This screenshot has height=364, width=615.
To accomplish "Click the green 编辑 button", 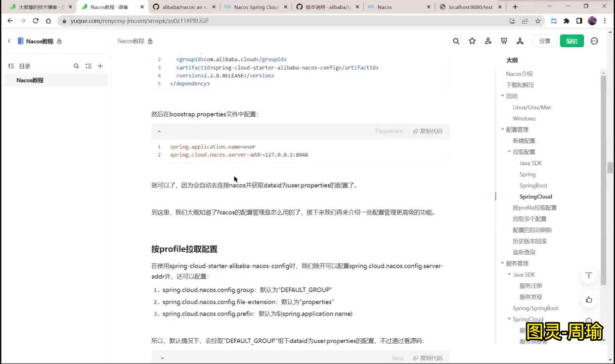I will click(572, 41).
